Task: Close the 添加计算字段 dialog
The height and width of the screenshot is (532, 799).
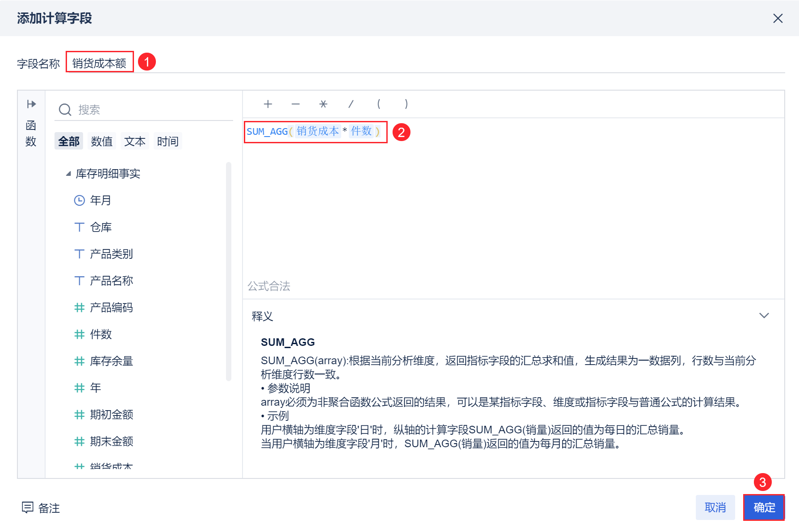Action: pos(778,18)
